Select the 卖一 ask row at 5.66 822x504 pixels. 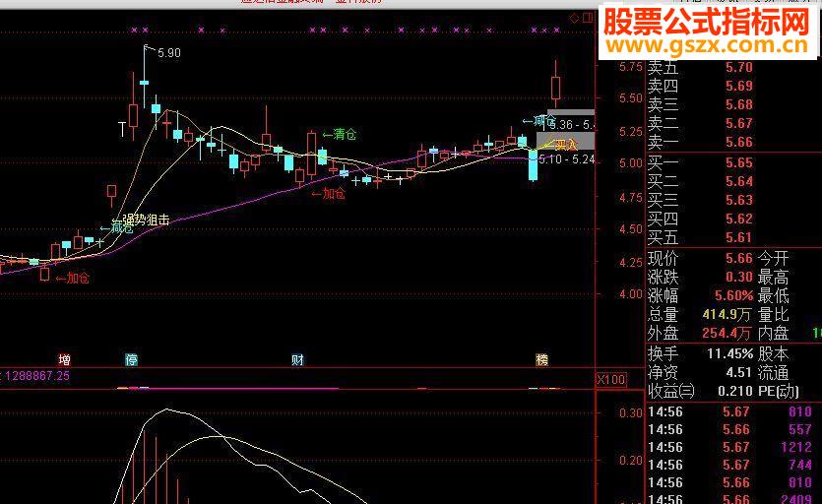click(700, 142)
